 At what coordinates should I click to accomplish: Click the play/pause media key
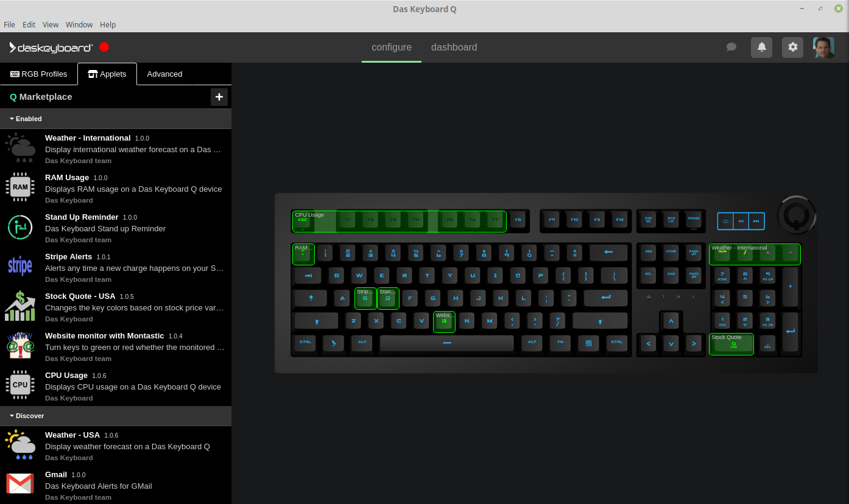(x=741, y=221)
